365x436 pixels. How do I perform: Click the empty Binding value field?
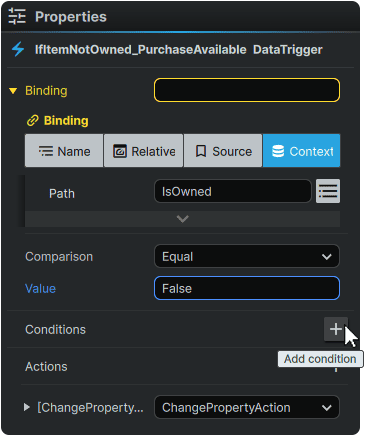[247, 90]
